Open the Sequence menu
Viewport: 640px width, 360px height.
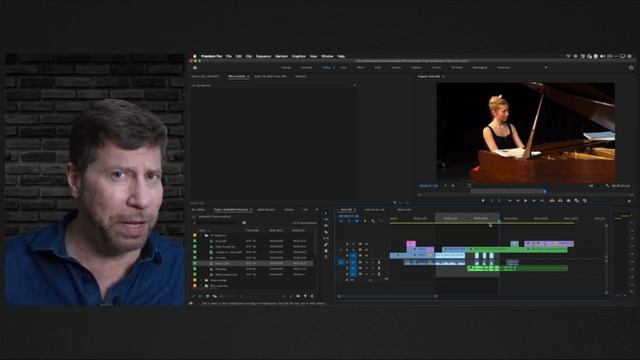click(x=263, y=56)
